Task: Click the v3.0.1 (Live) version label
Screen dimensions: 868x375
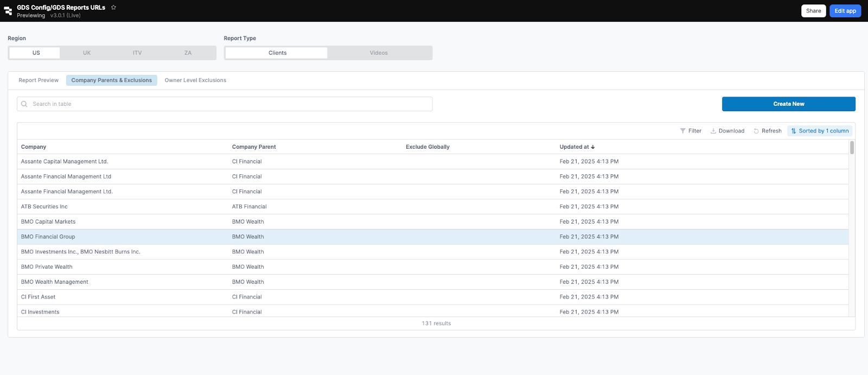Action: coord(65,16)
